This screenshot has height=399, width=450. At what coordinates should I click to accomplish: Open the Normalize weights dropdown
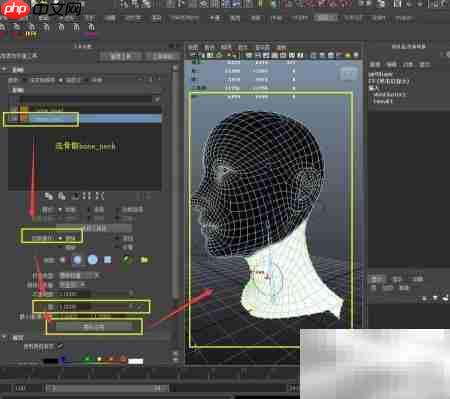(x=73, y=285)
